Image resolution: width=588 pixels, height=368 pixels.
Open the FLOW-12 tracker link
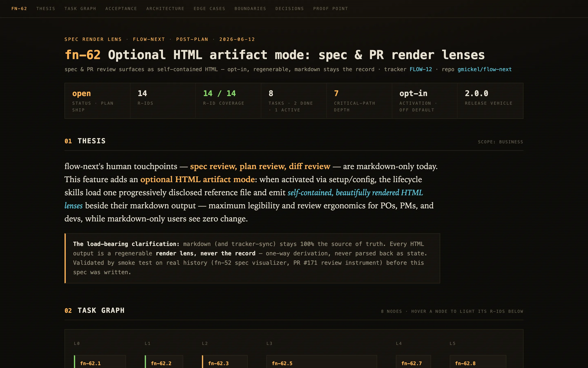(421, 69)
